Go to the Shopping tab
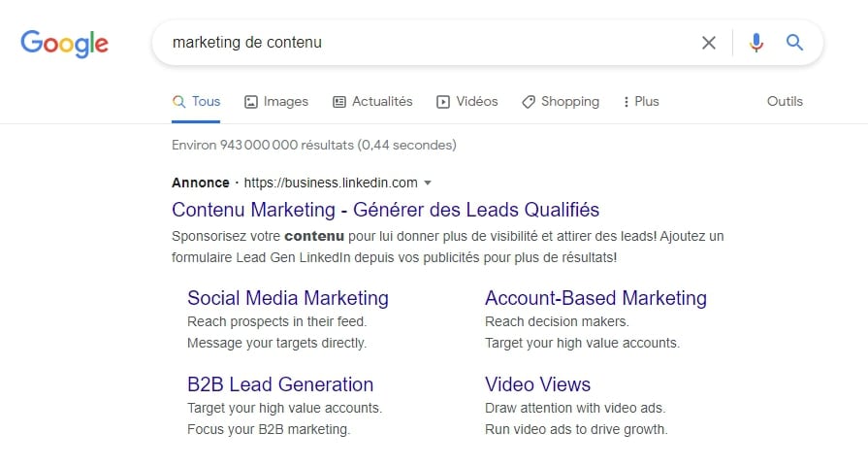 (x=561, y=101)
